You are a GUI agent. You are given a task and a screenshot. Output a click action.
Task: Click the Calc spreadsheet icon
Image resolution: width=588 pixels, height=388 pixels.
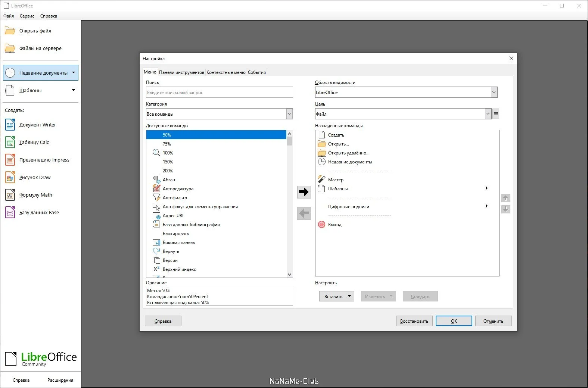point(10,142)
